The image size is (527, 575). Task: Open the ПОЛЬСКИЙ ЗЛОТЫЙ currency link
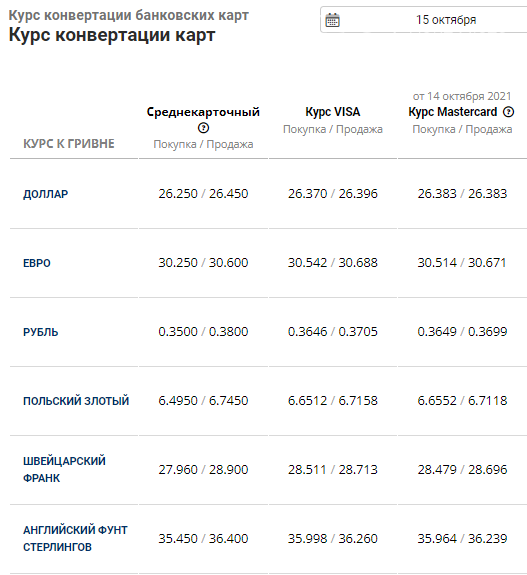coord(76,401)
